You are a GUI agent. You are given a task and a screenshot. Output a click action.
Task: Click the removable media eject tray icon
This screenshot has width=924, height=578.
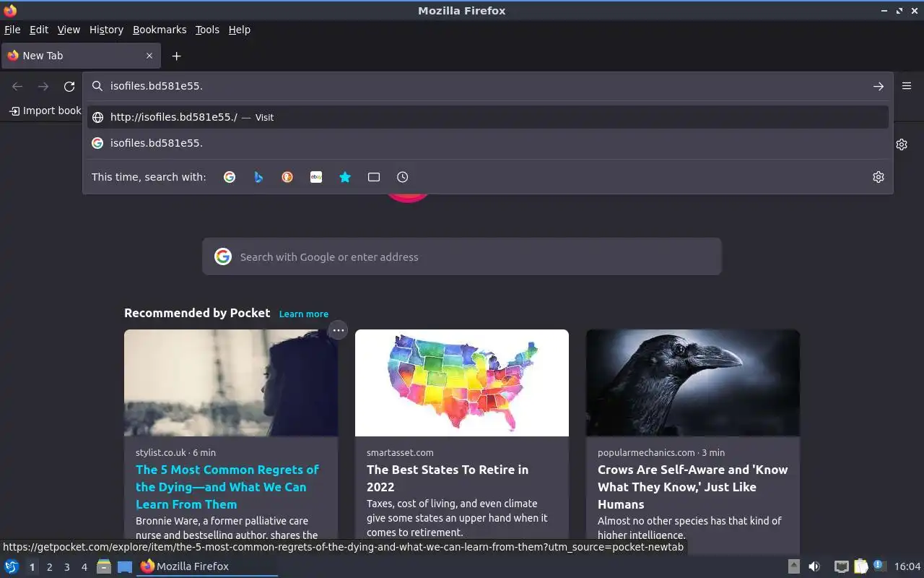pos(794,566)
